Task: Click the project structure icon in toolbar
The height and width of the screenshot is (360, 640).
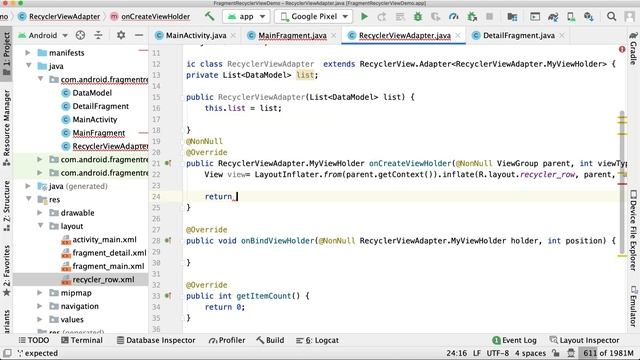Action: point(512,16)
